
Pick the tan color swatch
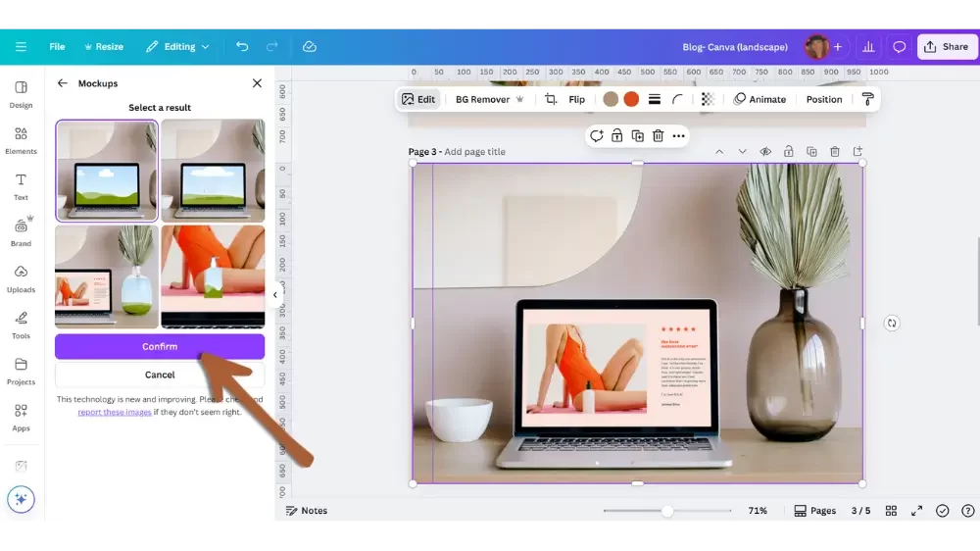click(x=611, y=99)
